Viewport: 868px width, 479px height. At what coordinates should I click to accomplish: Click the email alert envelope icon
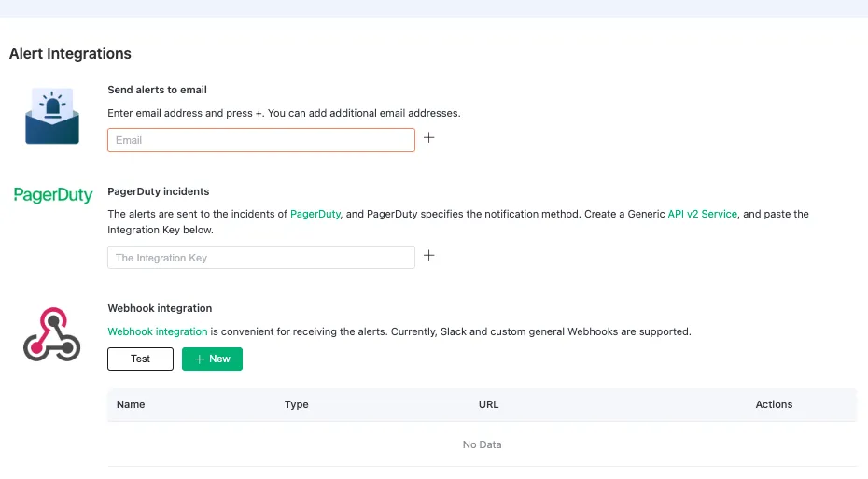[x=52, y=117]
